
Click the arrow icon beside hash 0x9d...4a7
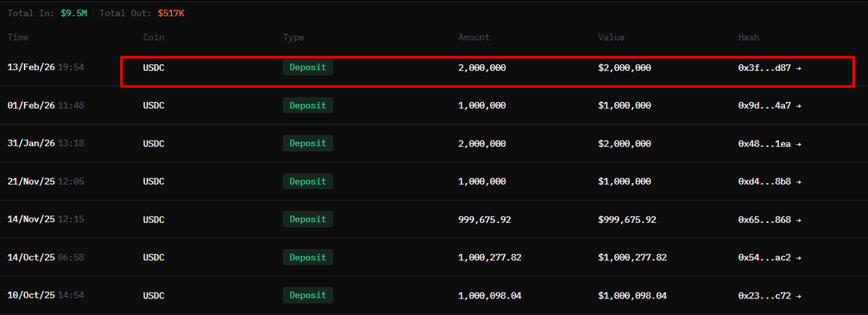799,106
